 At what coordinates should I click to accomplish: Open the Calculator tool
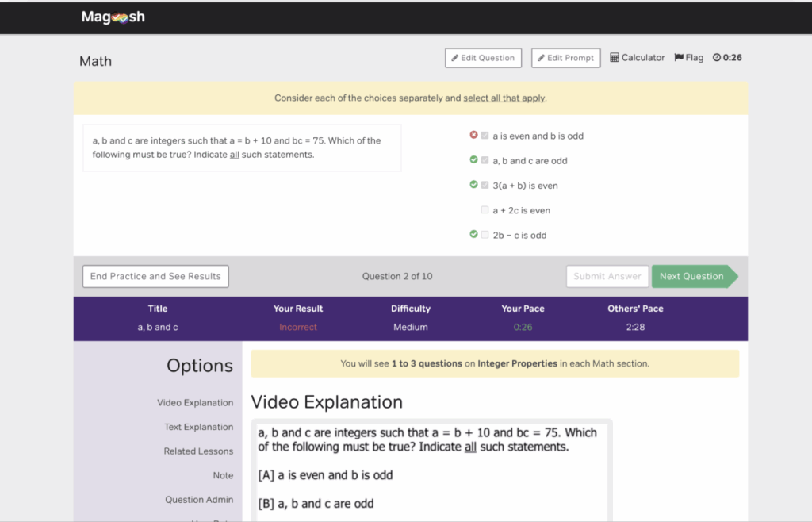click(637, 58)
